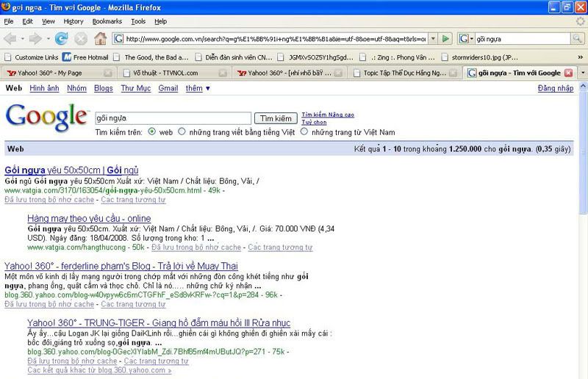Viewport: 588px width, 379px height.
Task: Open the Tools menu
Action: click(x=138, y=21)
